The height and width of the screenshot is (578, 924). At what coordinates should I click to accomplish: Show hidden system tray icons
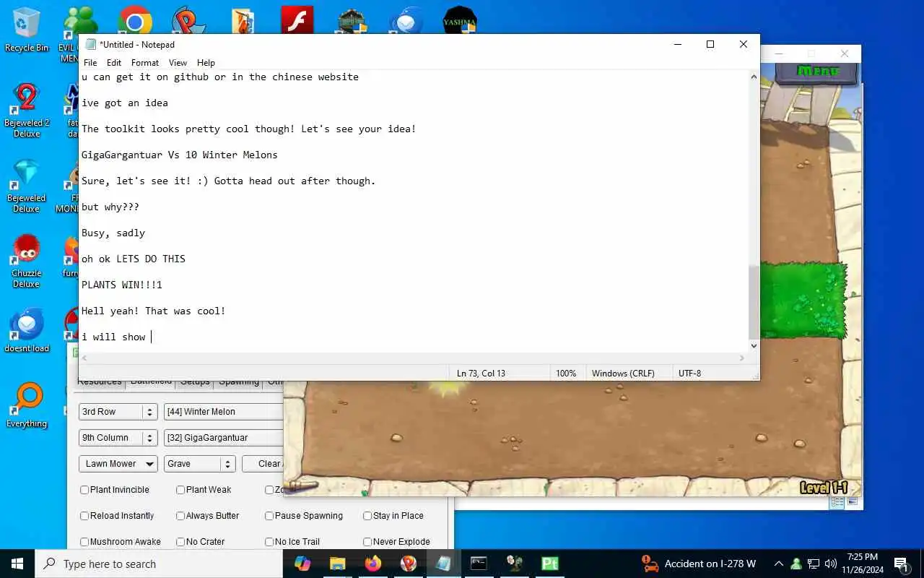click(x=779, y=564)
